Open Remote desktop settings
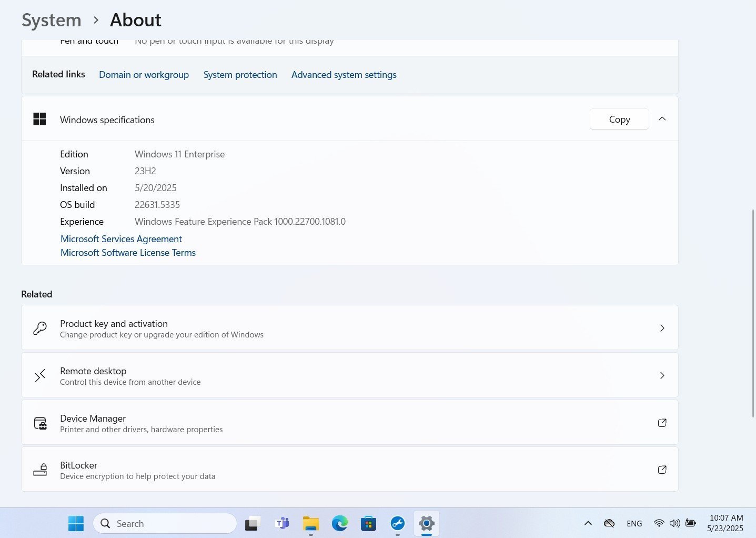This screenshot has width=756, height=538. [x=350, y=375]
